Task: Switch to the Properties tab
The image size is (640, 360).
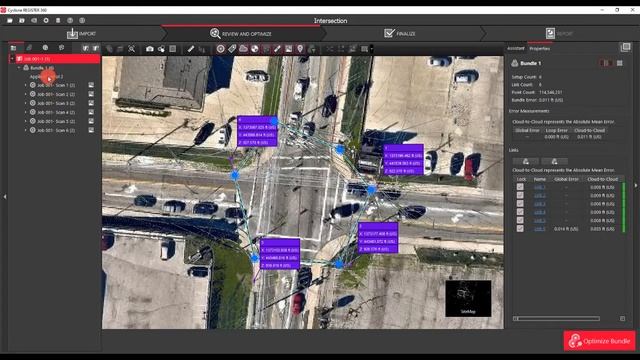Action: click(x=540, y=48)
